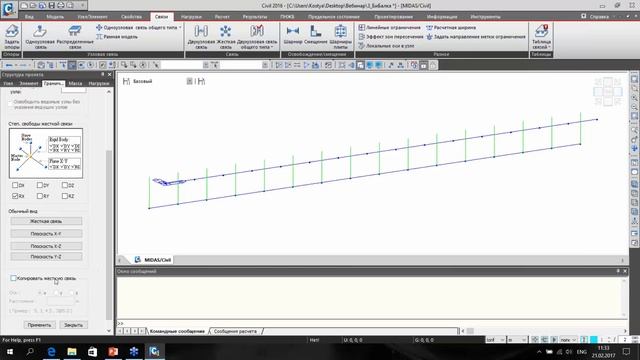Select the Двухузловая связь ribbon tool

click(x=201, y=36)
